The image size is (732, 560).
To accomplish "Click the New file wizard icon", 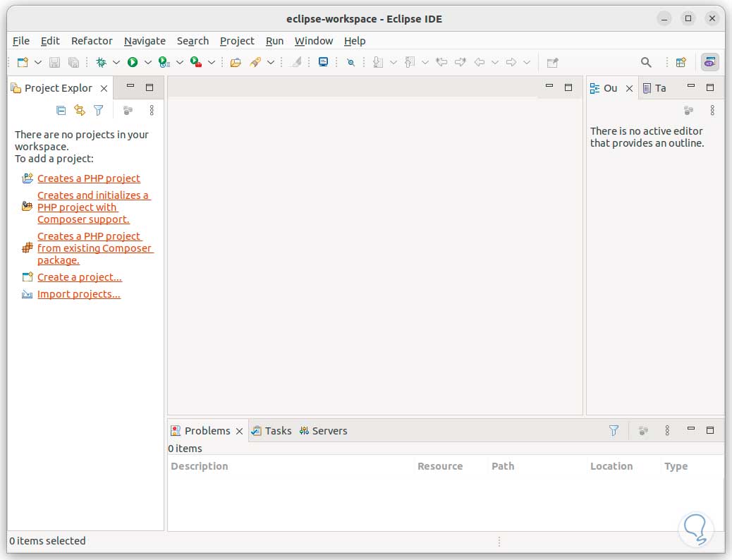I will pyautogui.click(x=23, y=62).
